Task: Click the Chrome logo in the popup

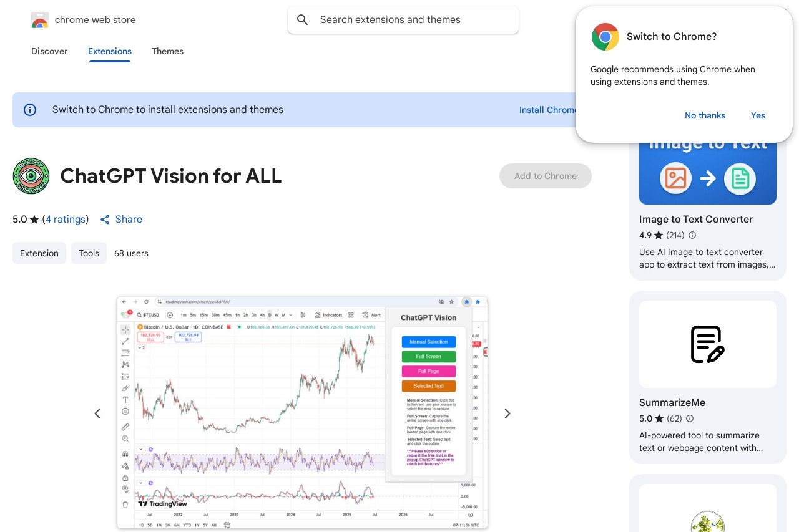Action: (x=605, y=37)
